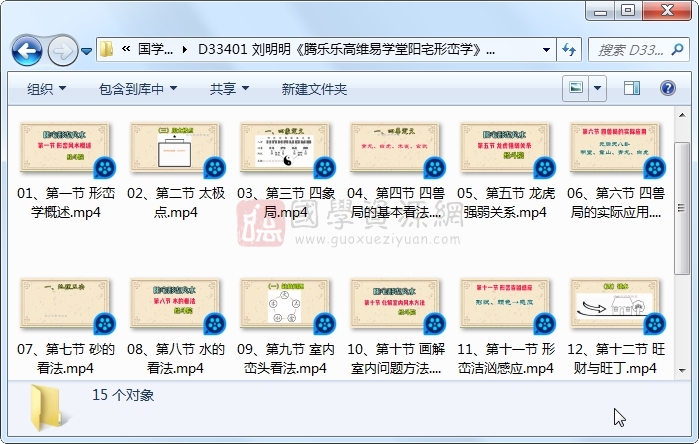Minimize the Explorer window

tap(600, 11)
